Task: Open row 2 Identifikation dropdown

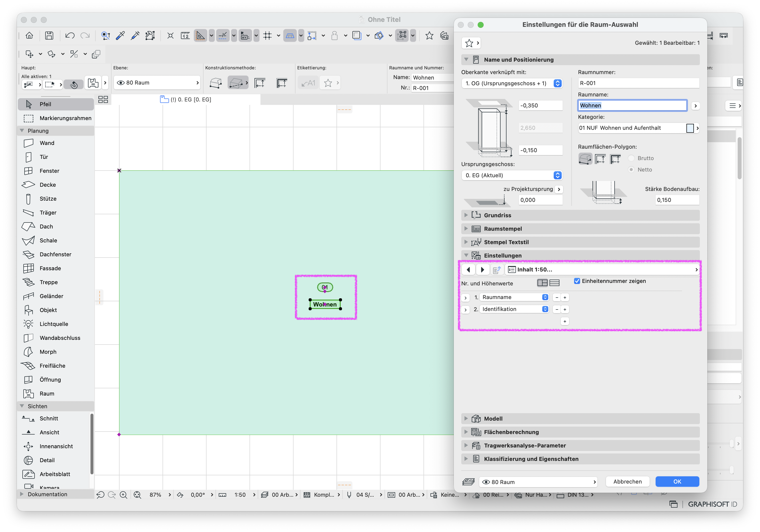Action: click(x=514, y=309)
